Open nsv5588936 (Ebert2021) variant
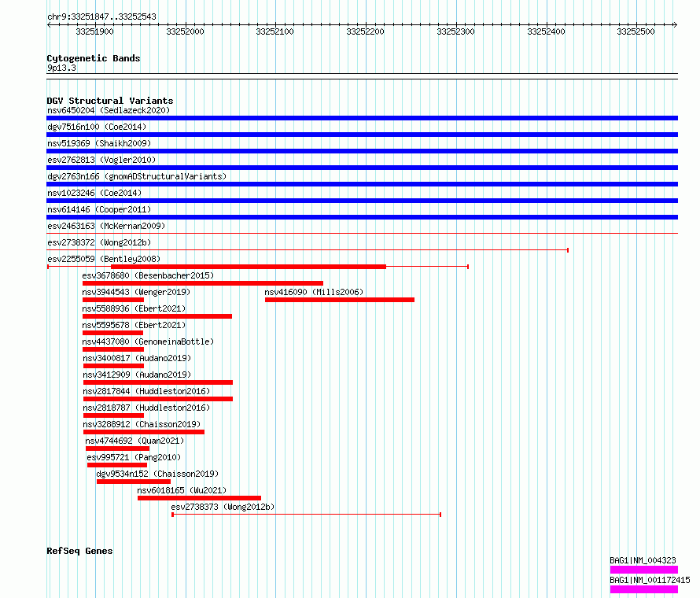 [x=134, y=308]
